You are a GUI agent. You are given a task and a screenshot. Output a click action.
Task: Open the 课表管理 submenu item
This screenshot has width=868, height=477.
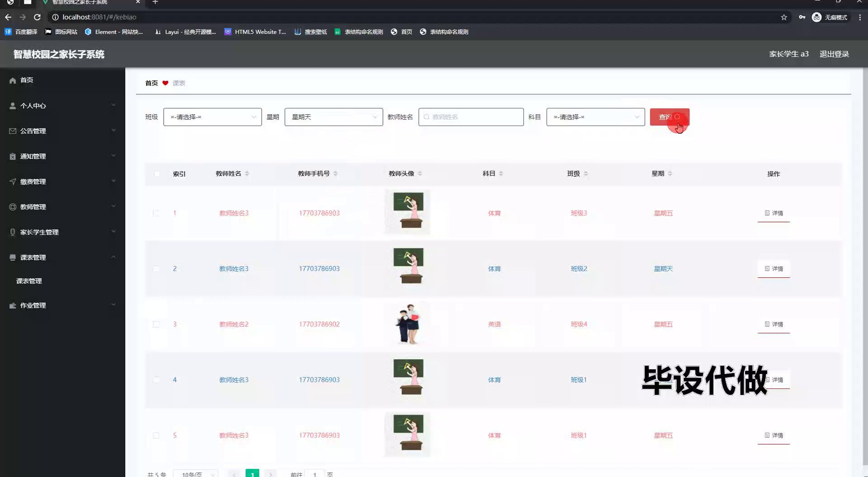(29, 281)
